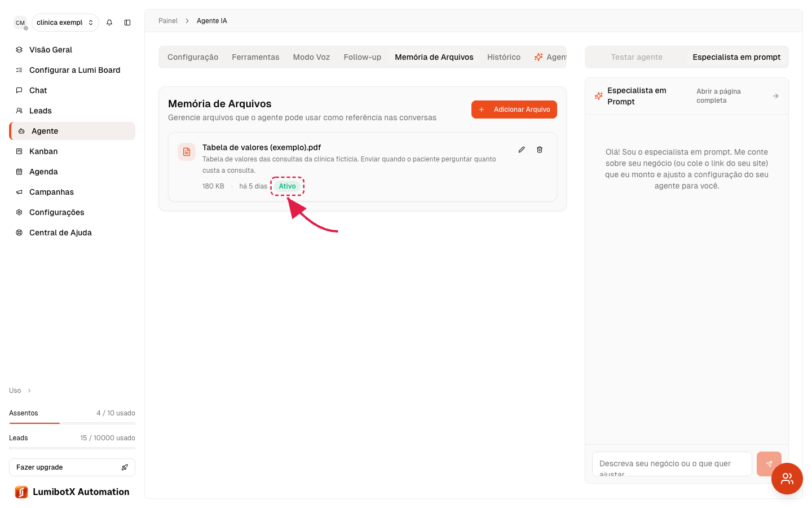
Task: Expand the Uso section chevron
Action: (29, 391)
